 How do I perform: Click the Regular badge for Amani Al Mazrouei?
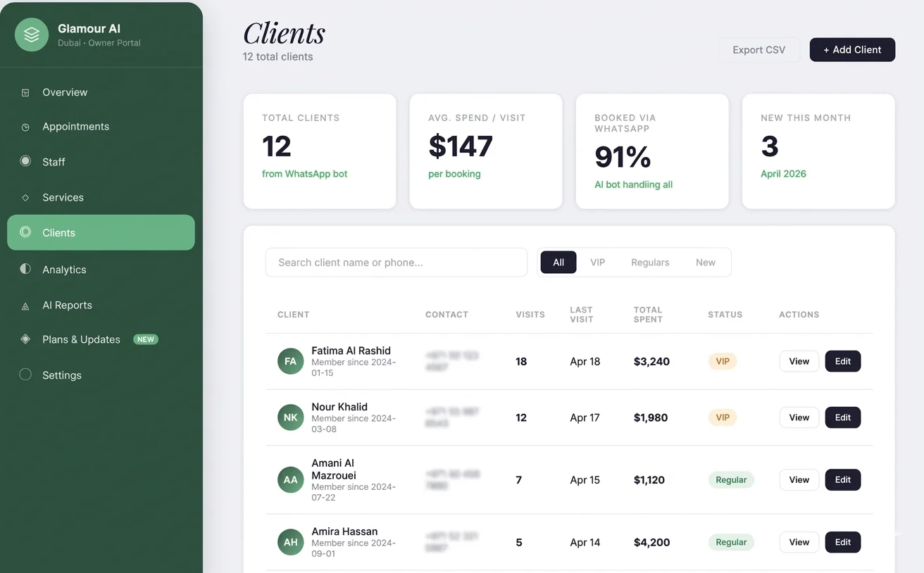pyautogui.click(x=731, y=480)
